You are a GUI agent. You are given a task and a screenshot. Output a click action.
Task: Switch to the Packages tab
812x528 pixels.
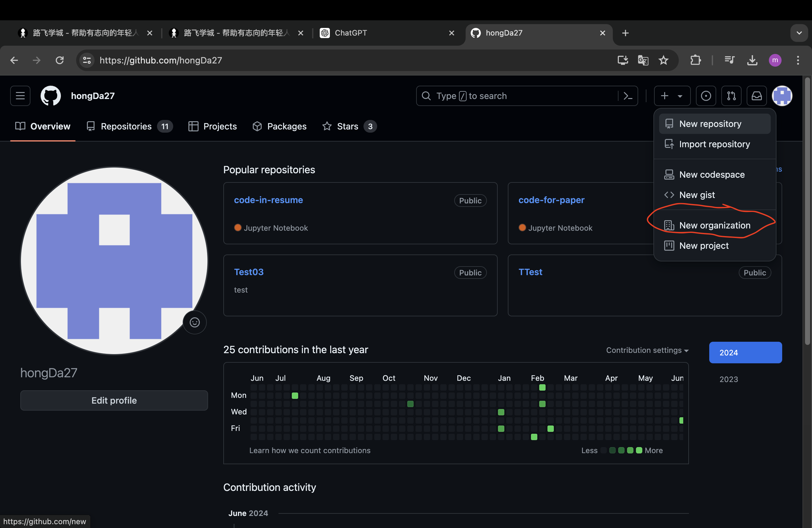(279, 126)
